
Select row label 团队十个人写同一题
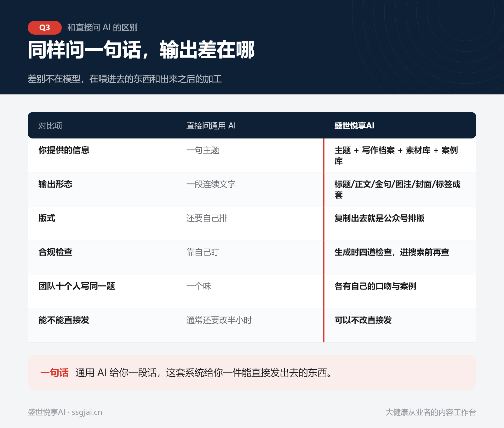coord(77,286)
